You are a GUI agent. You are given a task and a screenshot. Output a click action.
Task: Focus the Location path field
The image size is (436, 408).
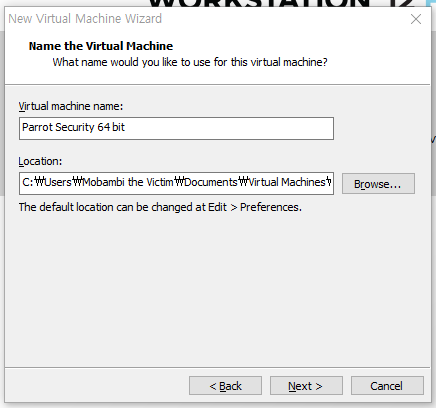(x=176, y=183)
